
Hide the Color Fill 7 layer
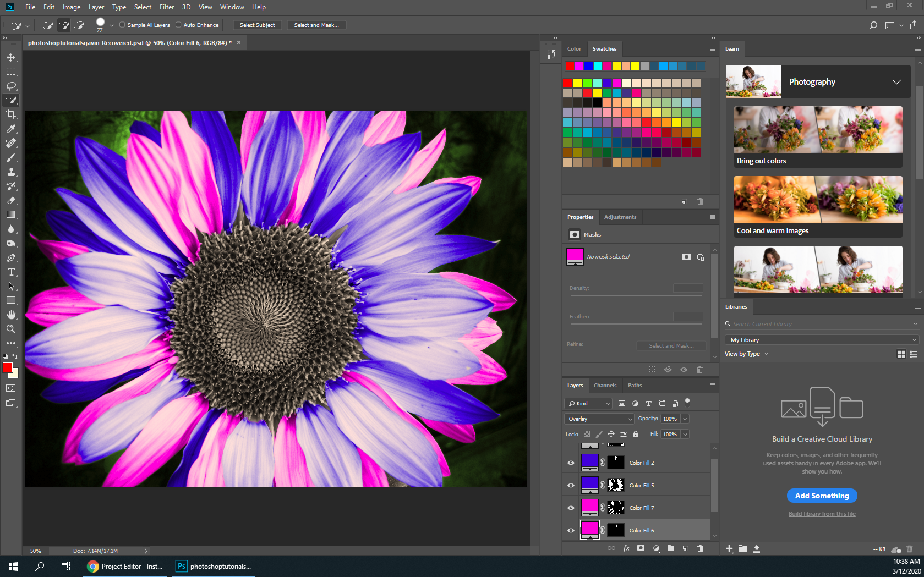tap(571, 508)
